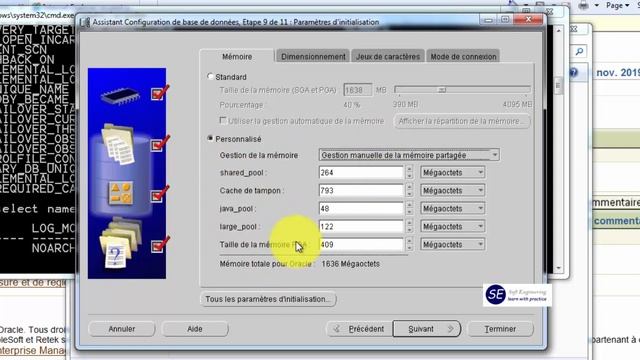Click the PGA memory spinner arrows

409,244
